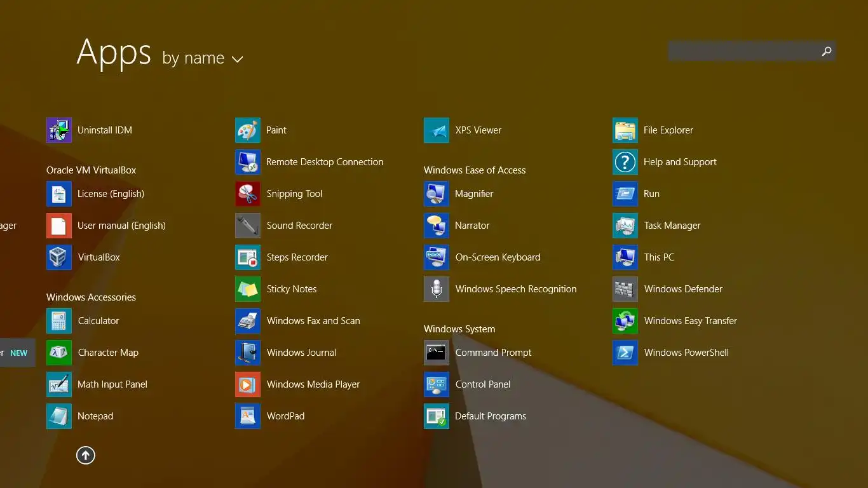This screenshot has height=488, width=868.
Task: Open the Windows Easy Transfer icon
Action: click(625, 321)
